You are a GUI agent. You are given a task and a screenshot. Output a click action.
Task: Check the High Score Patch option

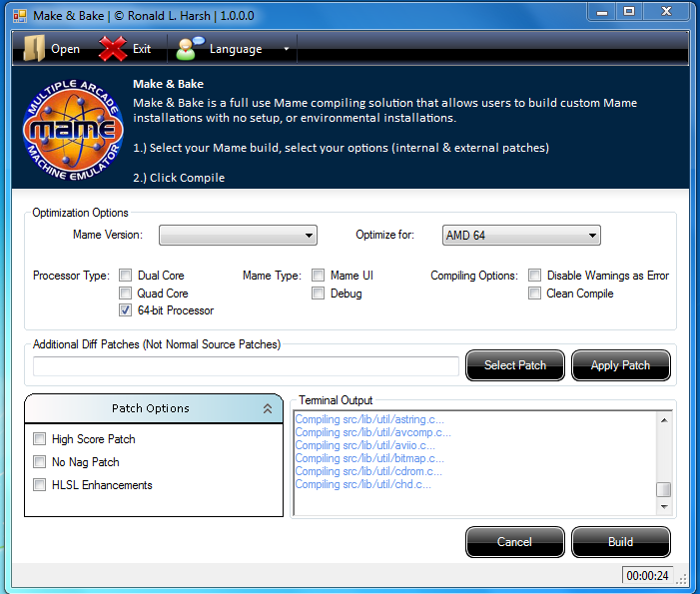click(x=40, y=439)
